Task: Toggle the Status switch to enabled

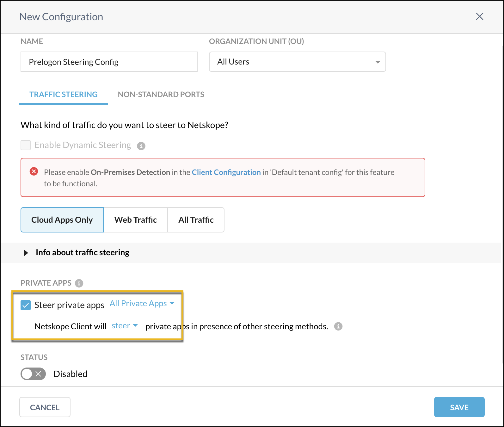Action: pyautogui.click(x=33, y=374)
